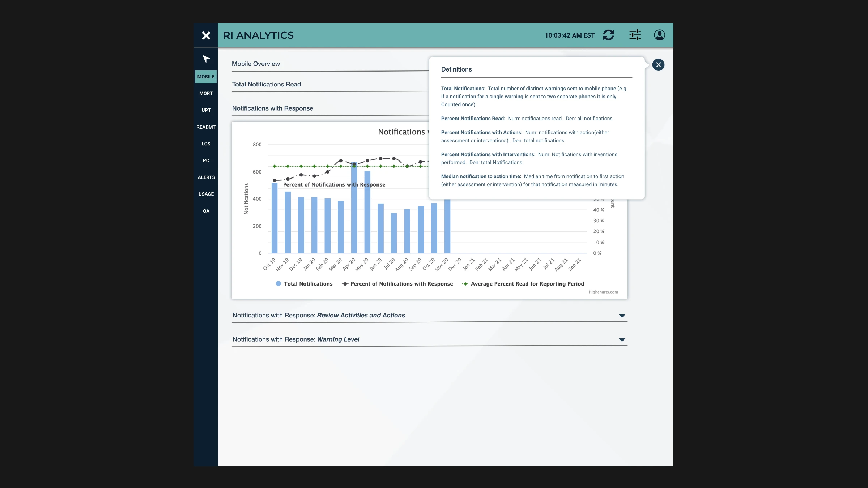Expand the Warning Level dropdown arrow
The width and height of the screenshot is (868, 488).
(x=622, y=340)
